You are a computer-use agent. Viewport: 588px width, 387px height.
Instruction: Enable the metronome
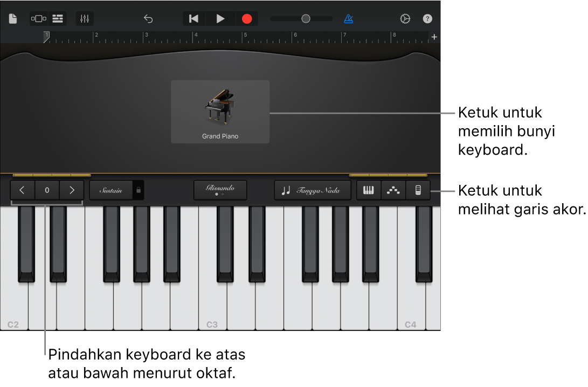tap(348, 18)
